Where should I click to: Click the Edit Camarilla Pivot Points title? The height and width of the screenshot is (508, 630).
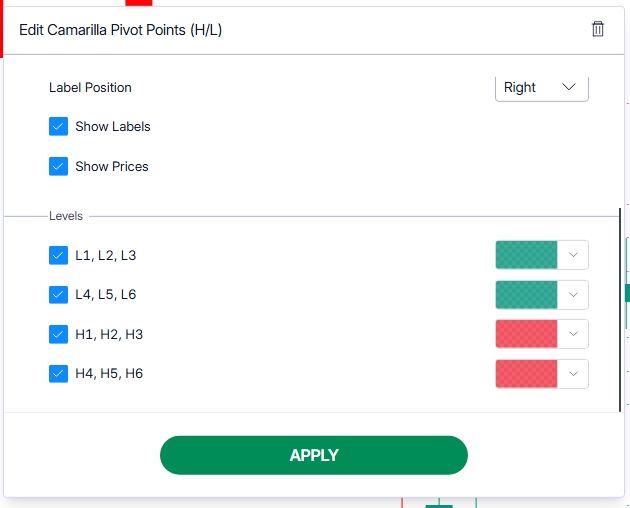[121, 30]
